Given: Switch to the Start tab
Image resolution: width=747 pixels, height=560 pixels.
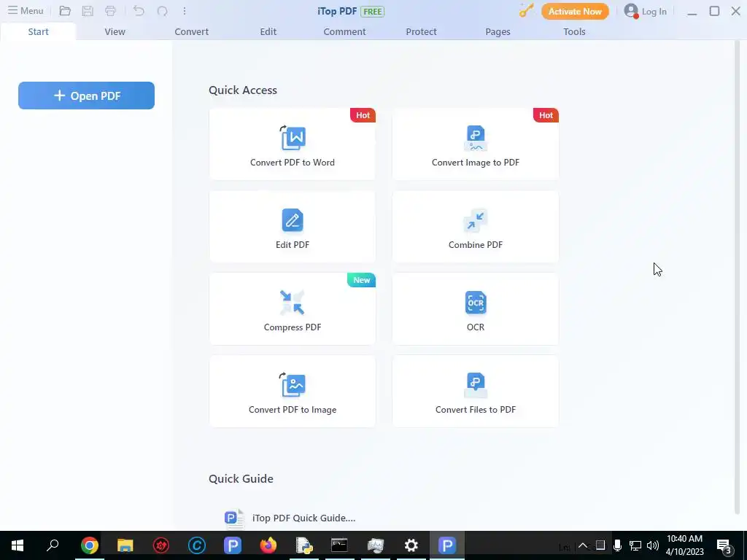Looking at the screenshot, I should tap(38, 31).
